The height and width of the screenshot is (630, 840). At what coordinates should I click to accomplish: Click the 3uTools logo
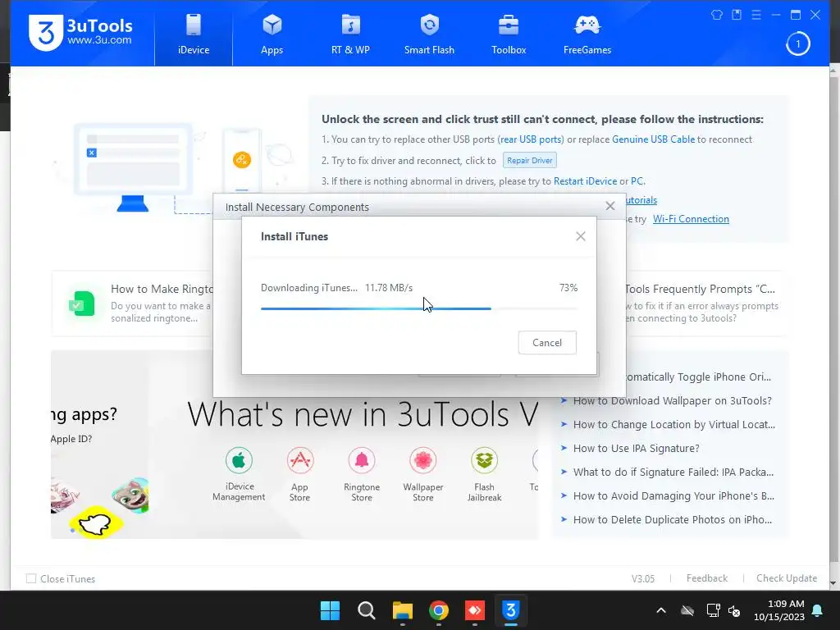coord(80,33)
